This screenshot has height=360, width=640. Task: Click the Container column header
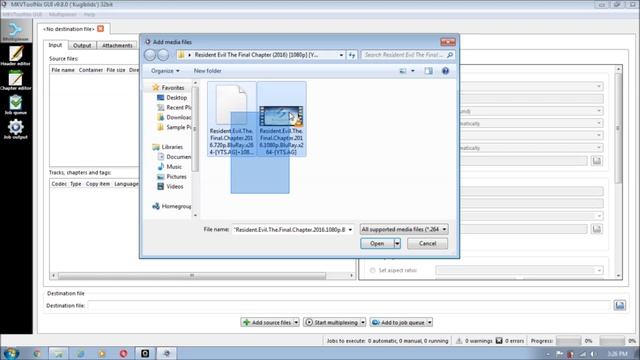(91, 70)
